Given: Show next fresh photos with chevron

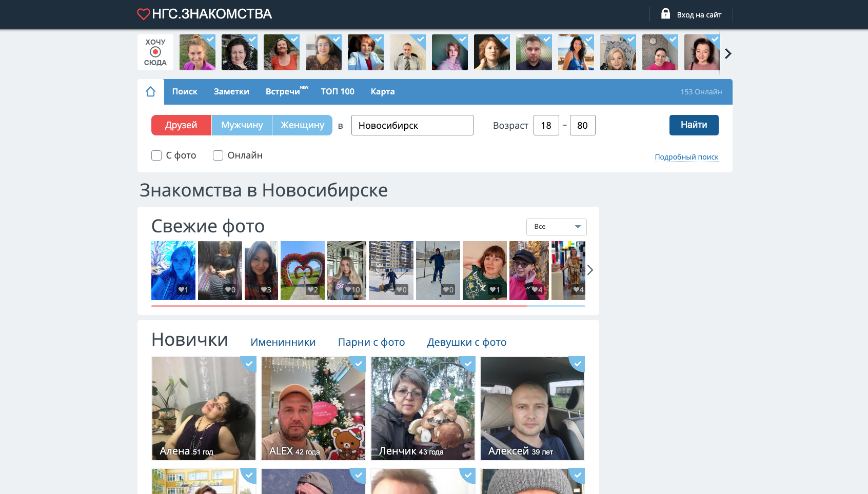Looking at the screenshot, I should pyautogui.click(x=590, y=270).
